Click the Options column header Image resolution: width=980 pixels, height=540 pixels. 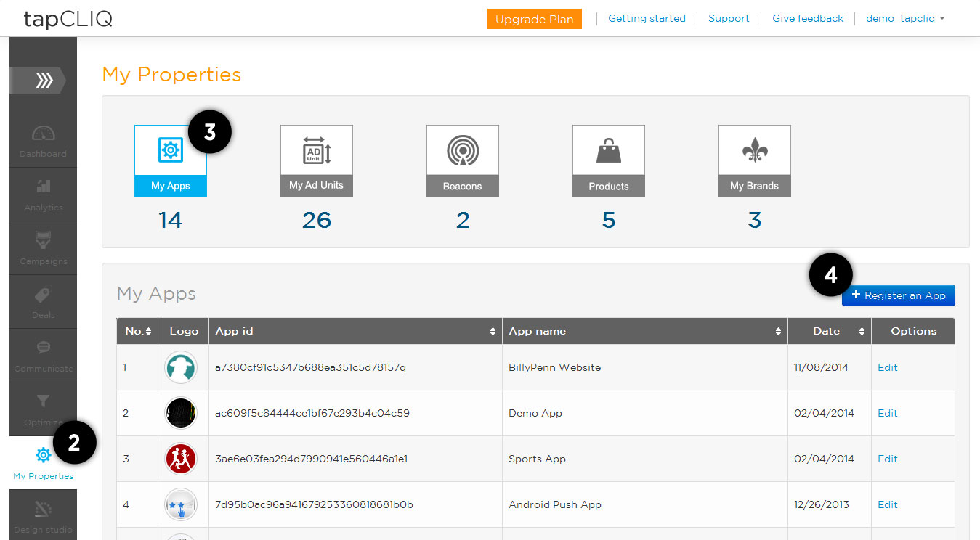coord(913,331)
